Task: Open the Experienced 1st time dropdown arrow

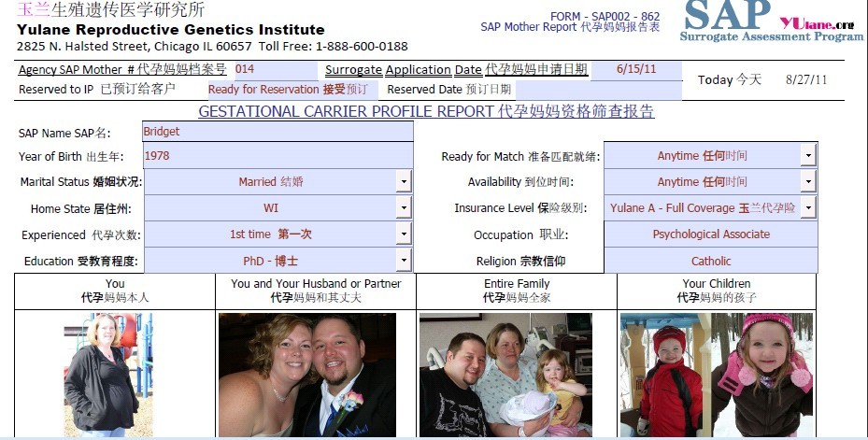Action: [404, 234]
